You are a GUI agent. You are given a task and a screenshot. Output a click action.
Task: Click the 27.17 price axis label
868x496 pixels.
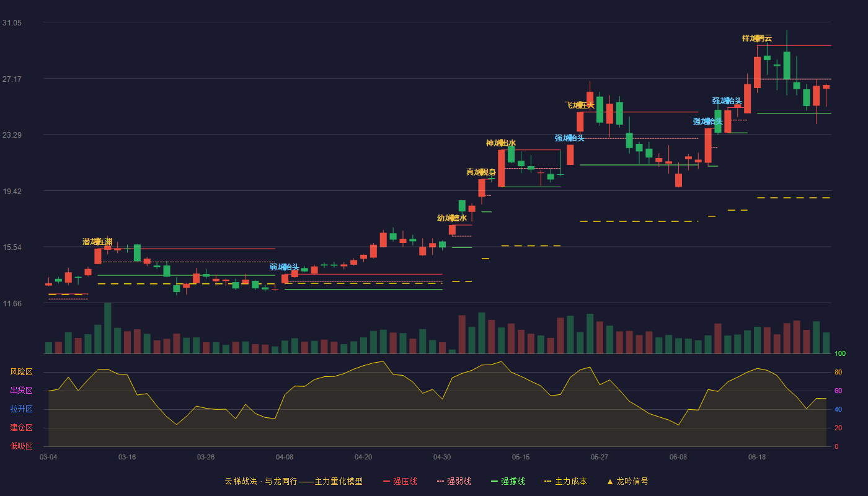12,79
